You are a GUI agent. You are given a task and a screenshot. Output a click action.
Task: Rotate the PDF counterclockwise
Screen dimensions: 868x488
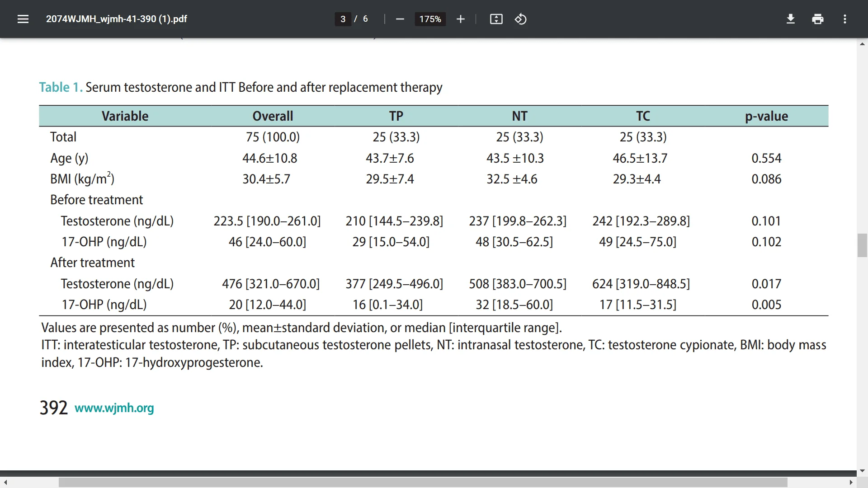point(520,19)
